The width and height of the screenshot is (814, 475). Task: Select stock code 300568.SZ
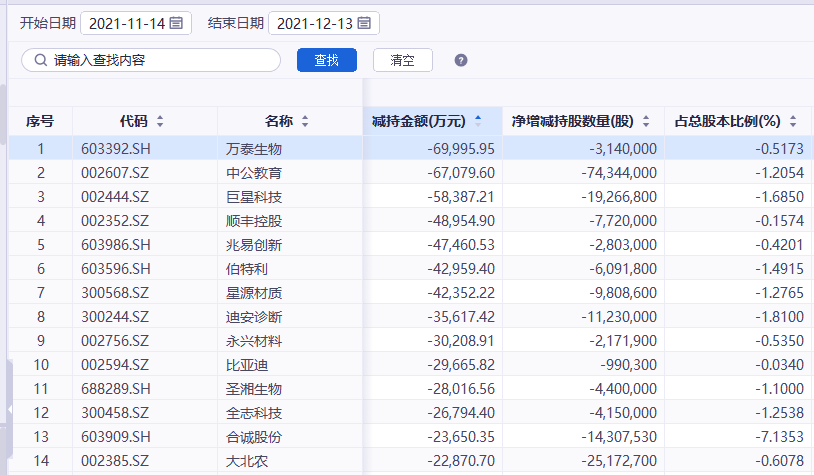115,293
